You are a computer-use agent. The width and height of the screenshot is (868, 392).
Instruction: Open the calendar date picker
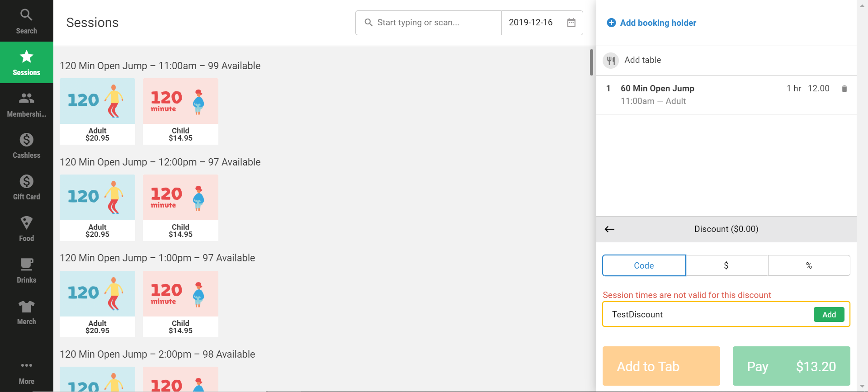coord(571,23)
